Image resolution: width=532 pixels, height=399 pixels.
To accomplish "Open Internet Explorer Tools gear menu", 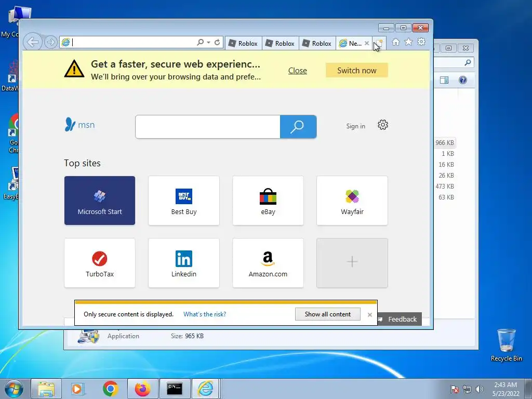I will pos(421,42).
